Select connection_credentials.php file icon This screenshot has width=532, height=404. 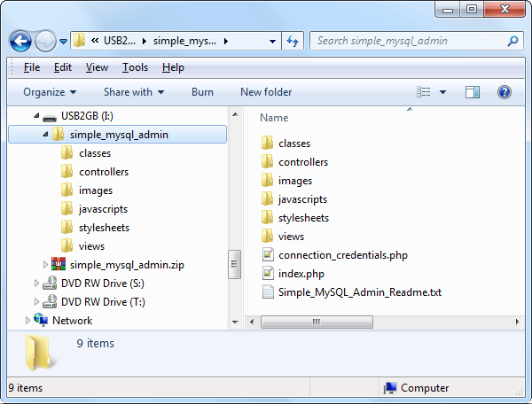(x=268, y=254)
